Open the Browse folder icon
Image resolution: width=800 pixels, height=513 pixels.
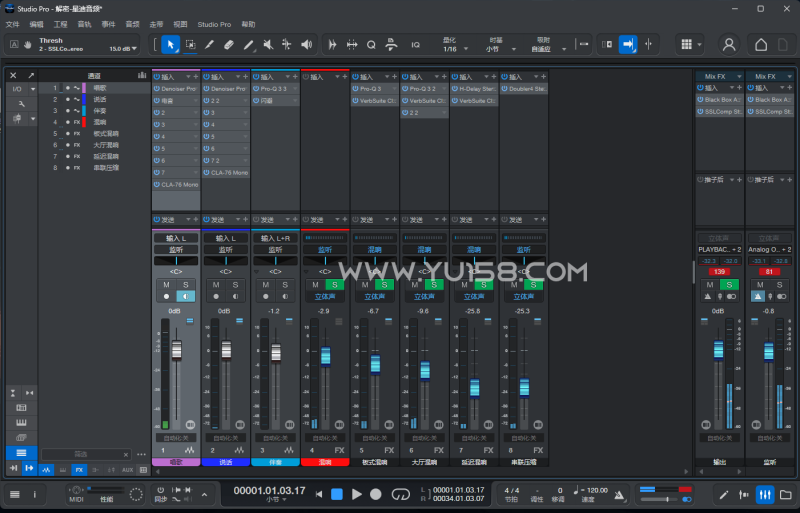click(x=786, y=494)
